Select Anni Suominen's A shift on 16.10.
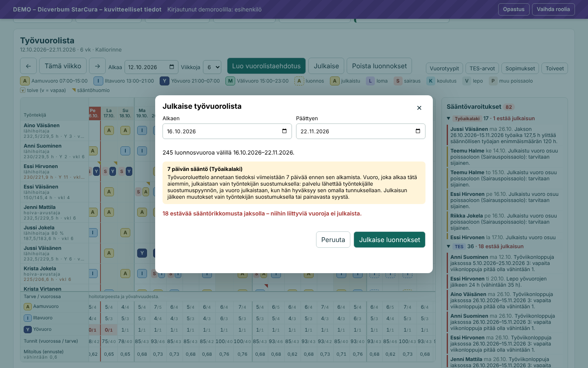This screenshot has height=368, width=588. [93, 151]
